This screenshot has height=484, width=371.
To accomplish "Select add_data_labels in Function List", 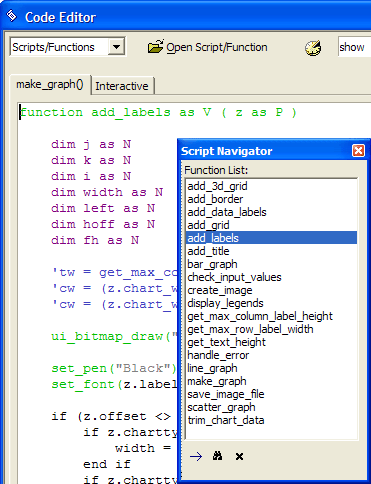I will (x=271, y=212).
